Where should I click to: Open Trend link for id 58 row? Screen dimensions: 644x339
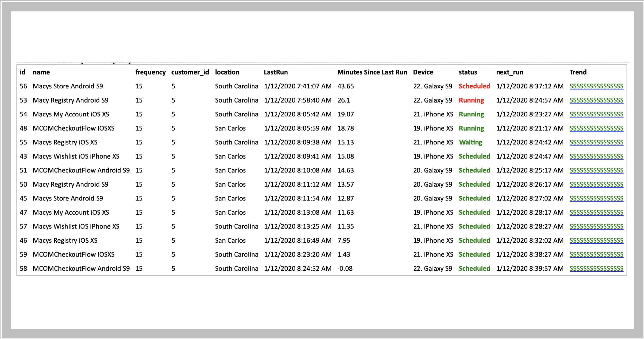tap(596, 269)
